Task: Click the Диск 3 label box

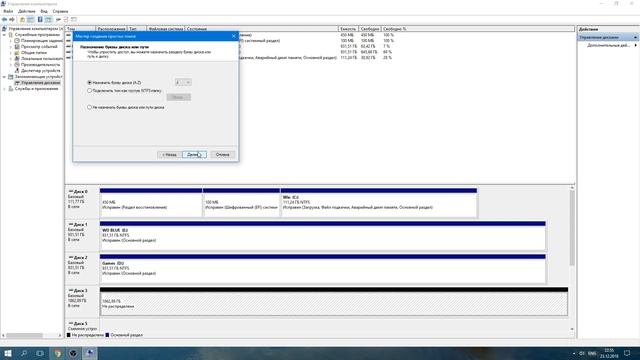Action: point(82,301)
